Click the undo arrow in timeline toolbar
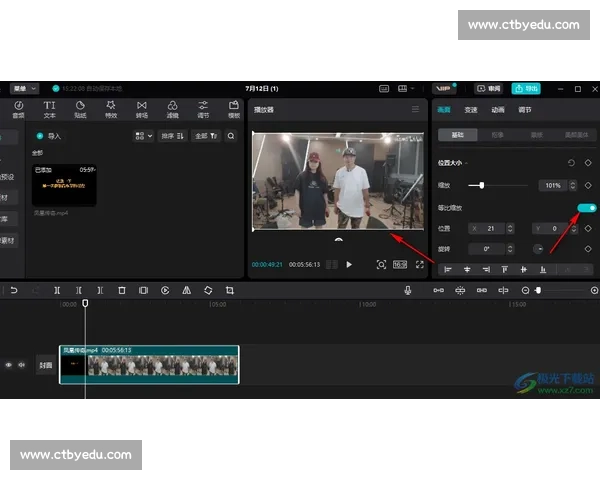The image size is (600, 480). point(14,290)
